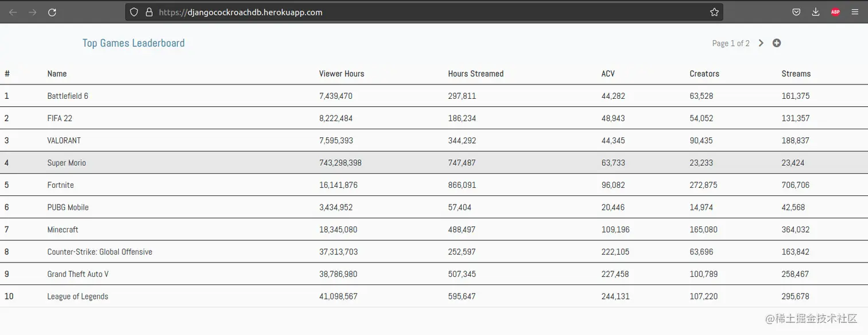Open the browser hamburger menu
This screenshot has width=868, height=335.
coord(854,12)
